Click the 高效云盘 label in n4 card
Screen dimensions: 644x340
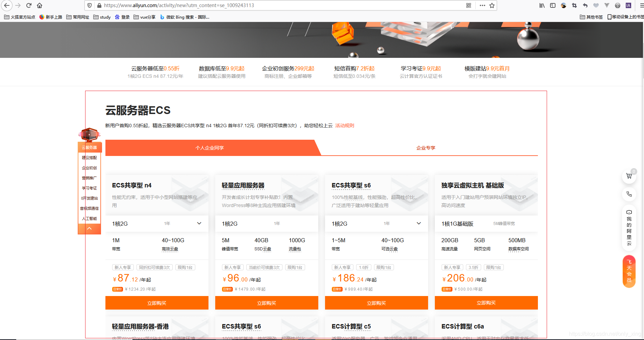click(170, 249)
